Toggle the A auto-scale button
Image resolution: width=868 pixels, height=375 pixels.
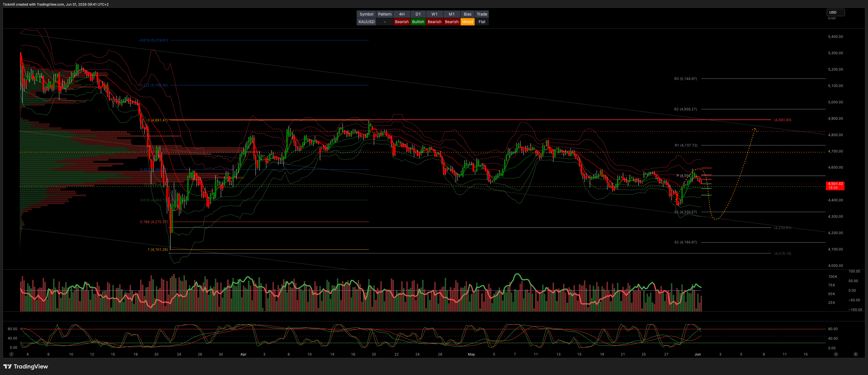pyautogui.click(x=836, y=354)
